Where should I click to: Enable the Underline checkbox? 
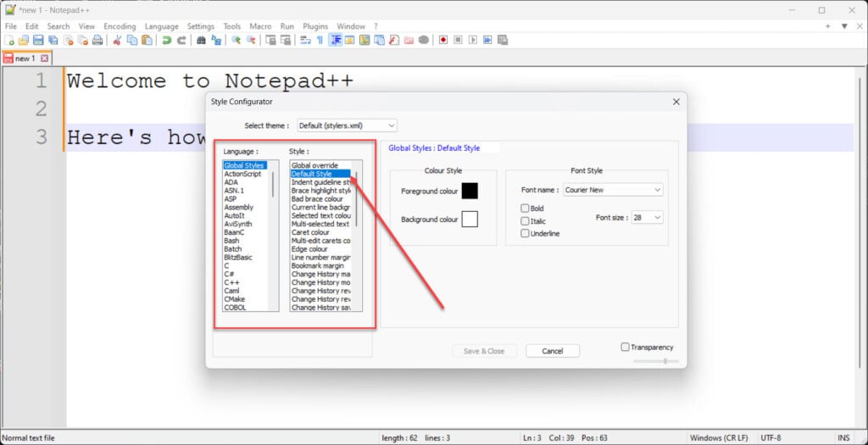pos(525,234)
